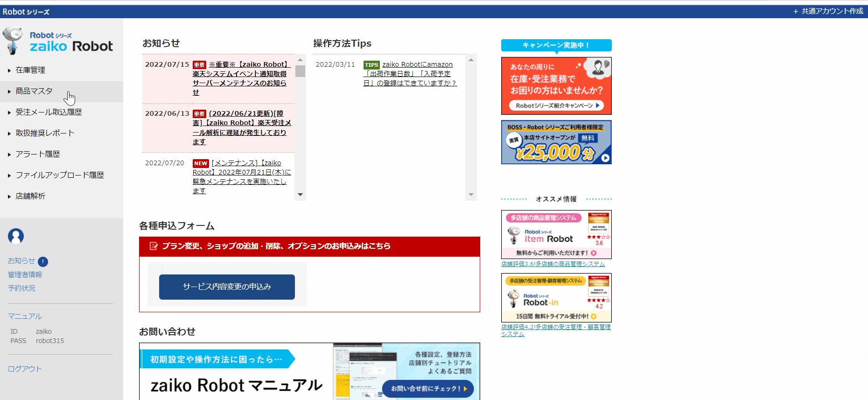The width and height of the screenshot is (868, 400).
Task: Click arrow icon on ¥25,000 banner
Action: [605, 158]
